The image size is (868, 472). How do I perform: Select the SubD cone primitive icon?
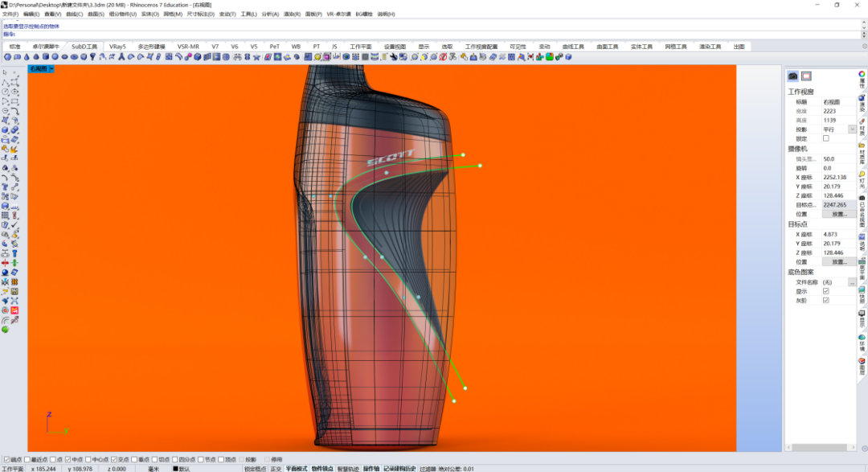pos(27,56)
